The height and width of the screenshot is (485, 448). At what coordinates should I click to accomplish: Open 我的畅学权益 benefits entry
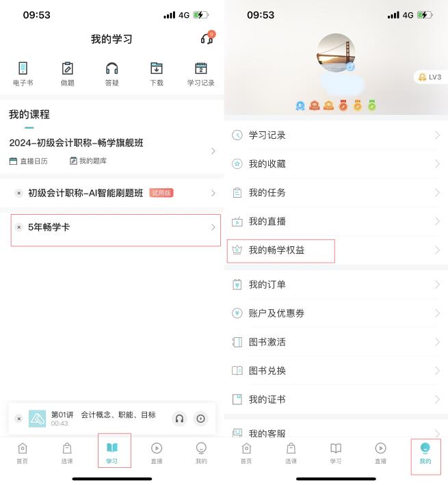coord(336,250)
